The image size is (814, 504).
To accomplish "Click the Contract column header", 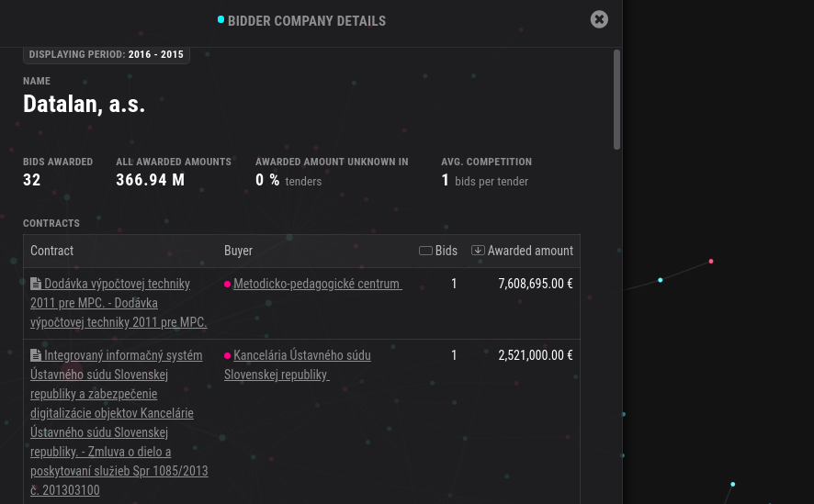I will (52, 251).
